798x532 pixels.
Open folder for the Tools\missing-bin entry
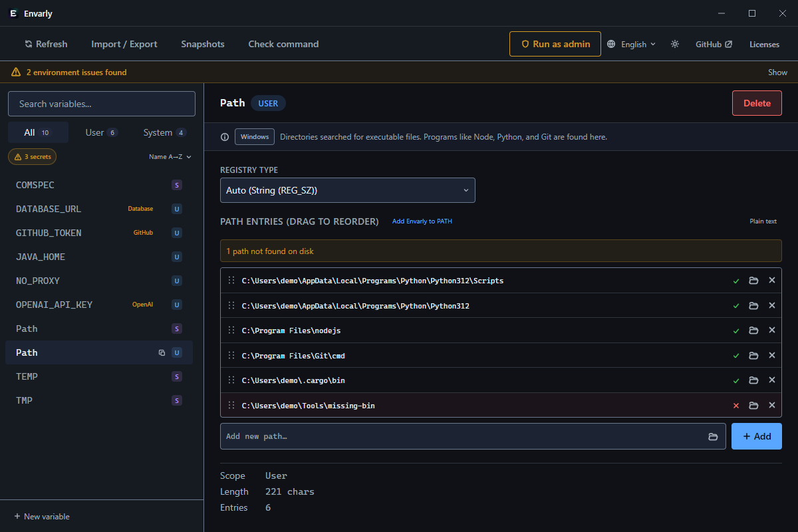(x=753, y=406)
